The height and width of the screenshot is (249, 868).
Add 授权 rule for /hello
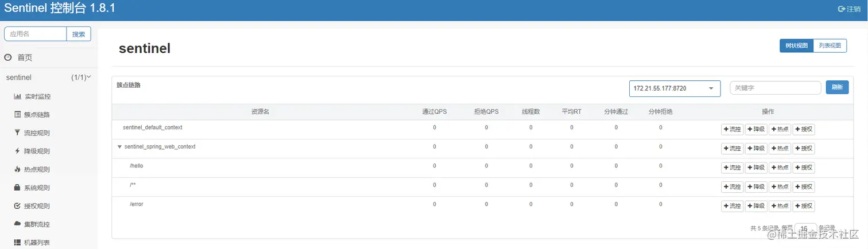pyautogui.click(x=804, y=168)
